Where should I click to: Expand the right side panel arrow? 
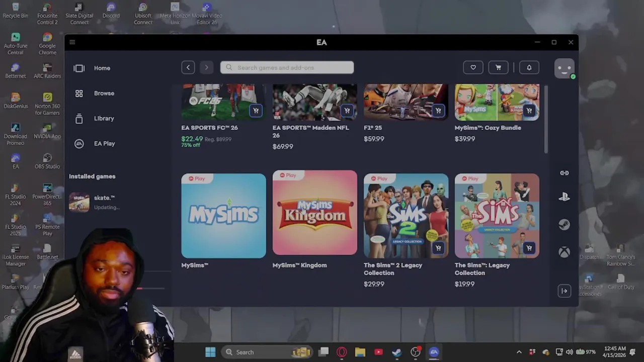click(564, 291)
